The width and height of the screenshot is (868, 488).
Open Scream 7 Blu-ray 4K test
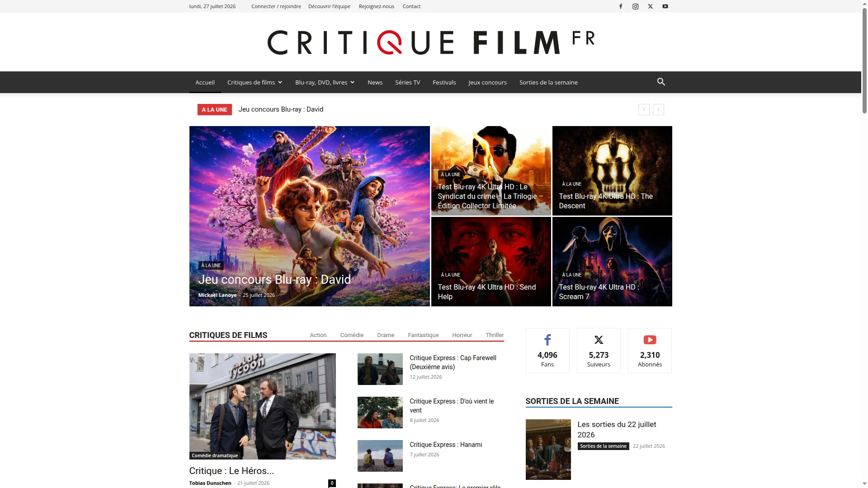point(599,292)
